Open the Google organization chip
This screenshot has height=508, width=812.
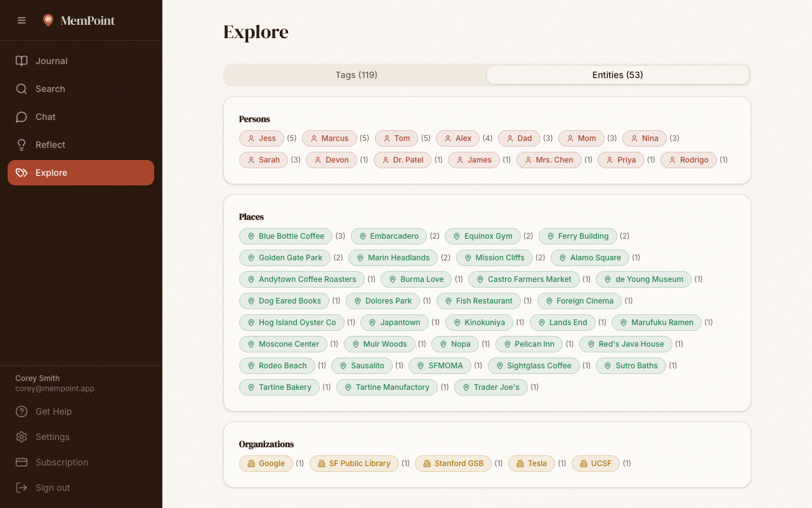pyautogui.click(x=266, y=464)
